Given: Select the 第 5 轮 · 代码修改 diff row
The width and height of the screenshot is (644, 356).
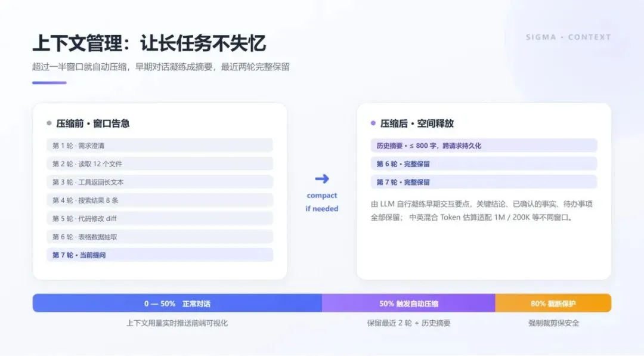Looking at the screenshot, I should point(160,218).
